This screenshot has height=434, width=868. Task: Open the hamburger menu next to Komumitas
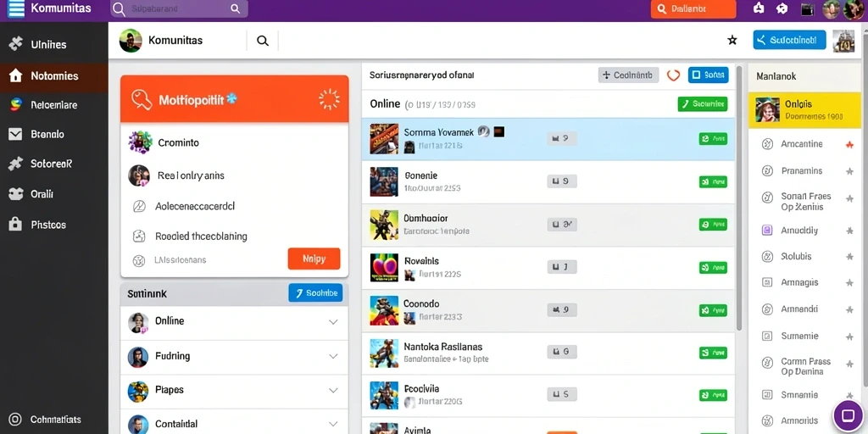[16, 8]
